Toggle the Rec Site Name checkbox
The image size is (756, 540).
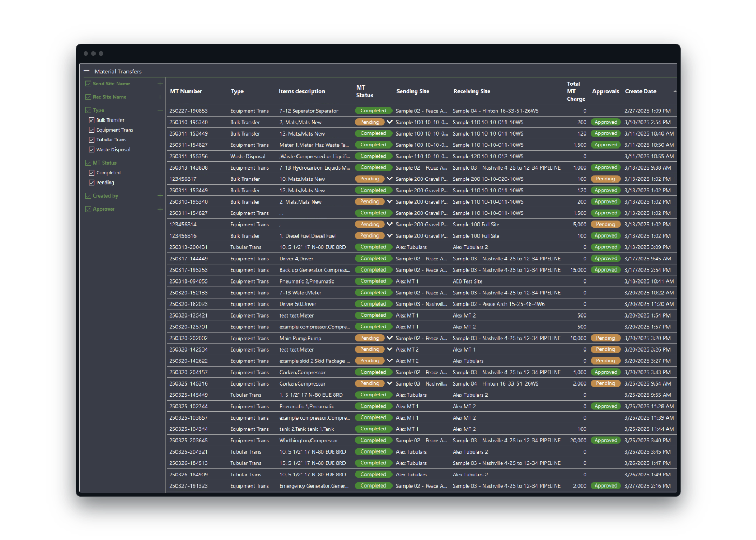[x=89, y=97]
